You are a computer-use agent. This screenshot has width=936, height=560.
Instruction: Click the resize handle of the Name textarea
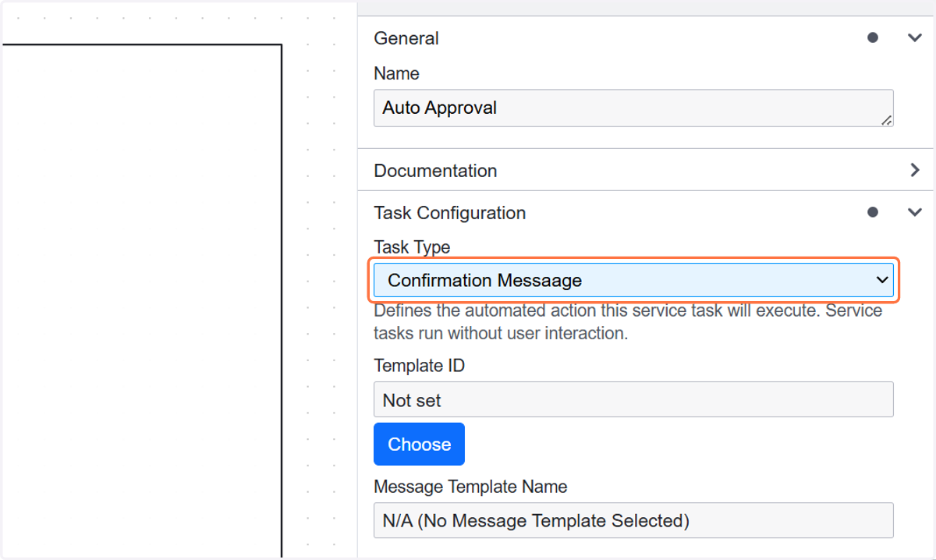(887, 120)
